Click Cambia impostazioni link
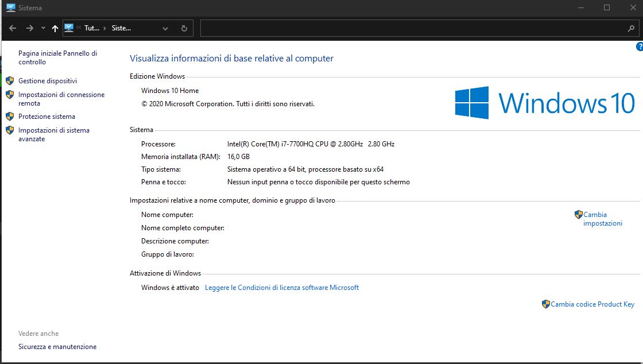Screen dimensions: 643x364 (602, 219)
